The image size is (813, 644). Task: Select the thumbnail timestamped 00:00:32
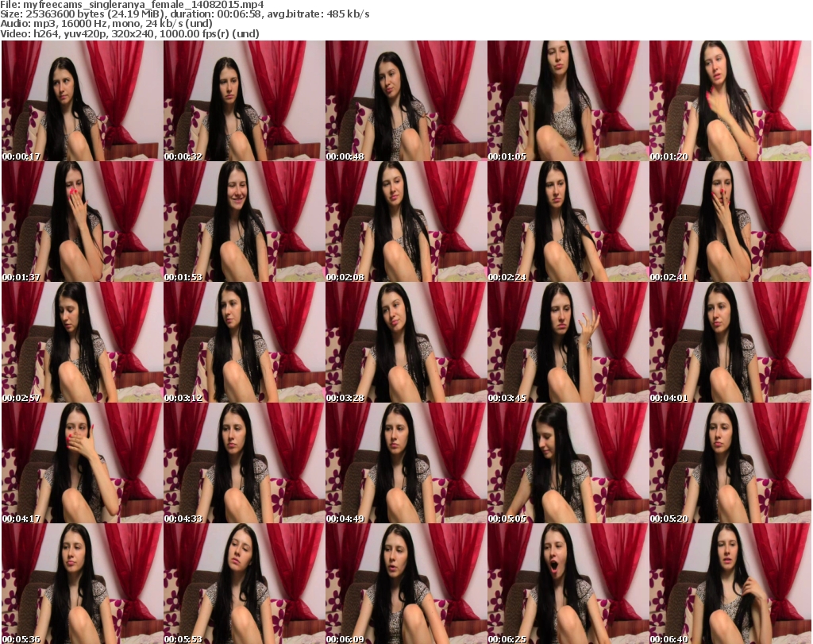pos(245,101)
